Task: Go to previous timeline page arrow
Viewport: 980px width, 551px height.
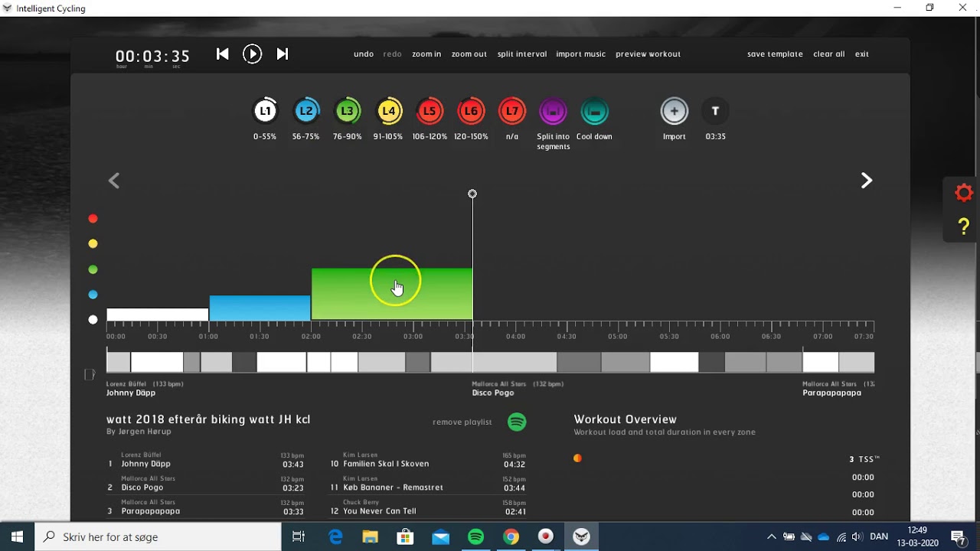Action: (114, 181)
